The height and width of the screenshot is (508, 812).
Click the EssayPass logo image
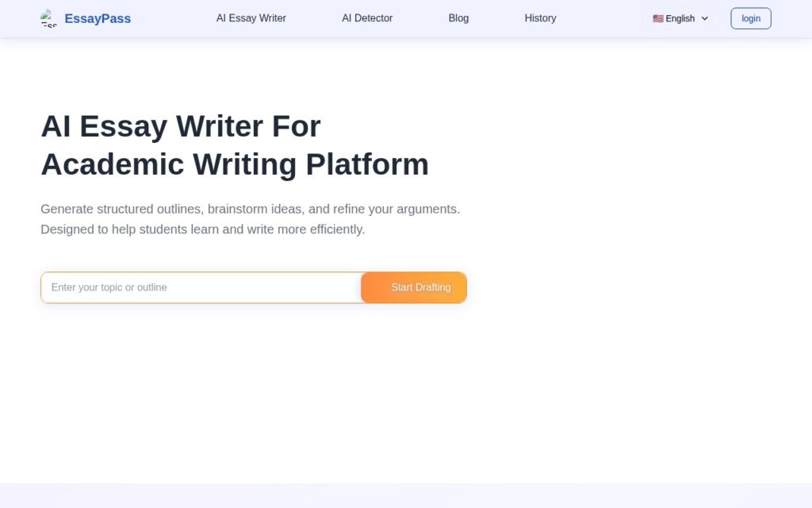(48, 18)
